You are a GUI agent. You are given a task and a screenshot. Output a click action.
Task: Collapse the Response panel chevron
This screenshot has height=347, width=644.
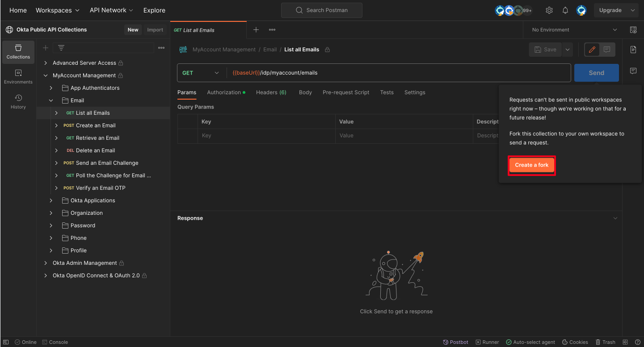[615, 218]
